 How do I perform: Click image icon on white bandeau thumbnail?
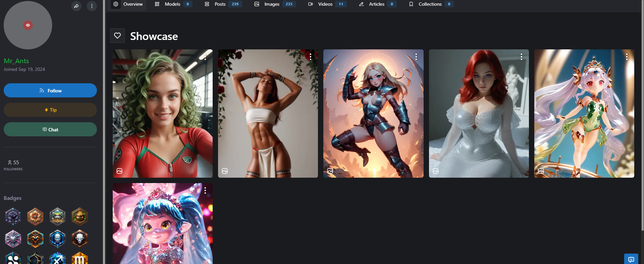coord(225,171)
